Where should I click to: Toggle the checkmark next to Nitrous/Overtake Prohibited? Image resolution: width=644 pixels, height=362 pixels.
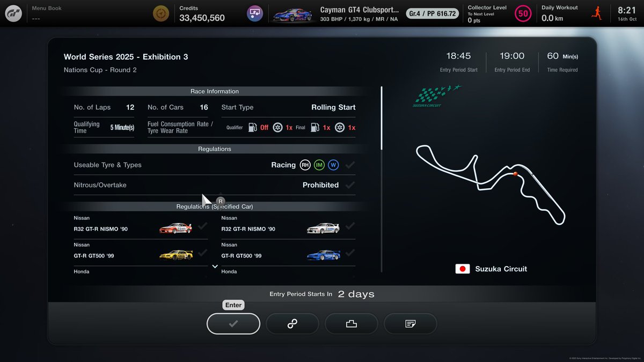(x=350, y=184)
